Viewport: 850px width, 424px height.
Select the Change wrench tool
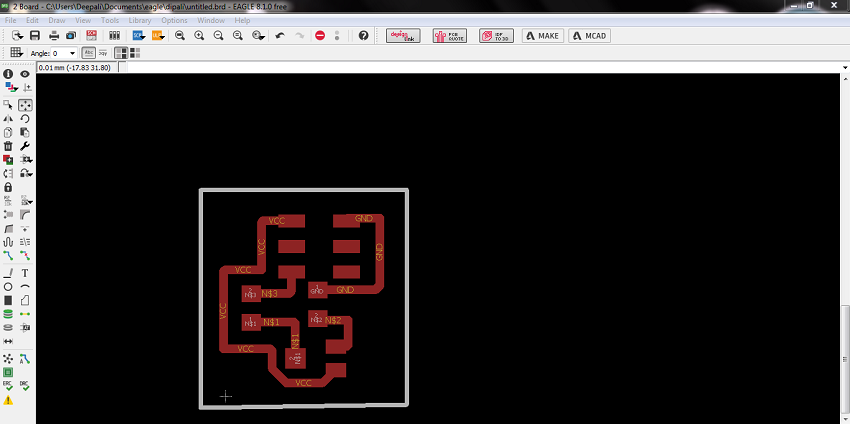click(x=25, y=146)
